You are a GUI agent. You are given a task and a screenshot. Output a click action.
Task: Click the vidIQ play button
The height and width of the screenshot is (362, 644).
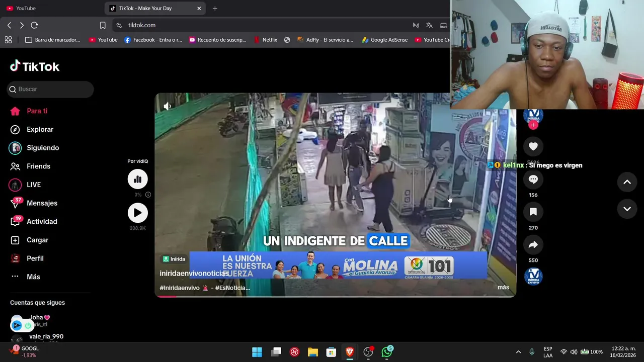click(x=137, y=213)
